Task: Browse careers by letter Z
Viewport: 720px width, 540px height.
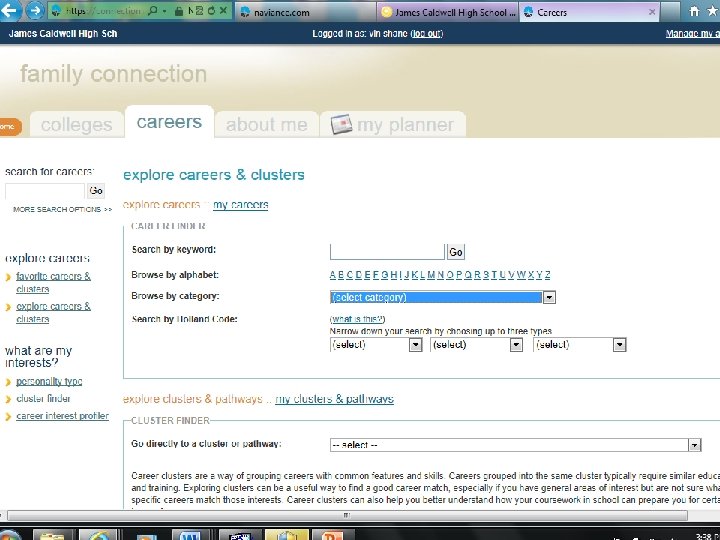Action: point(547,275)
